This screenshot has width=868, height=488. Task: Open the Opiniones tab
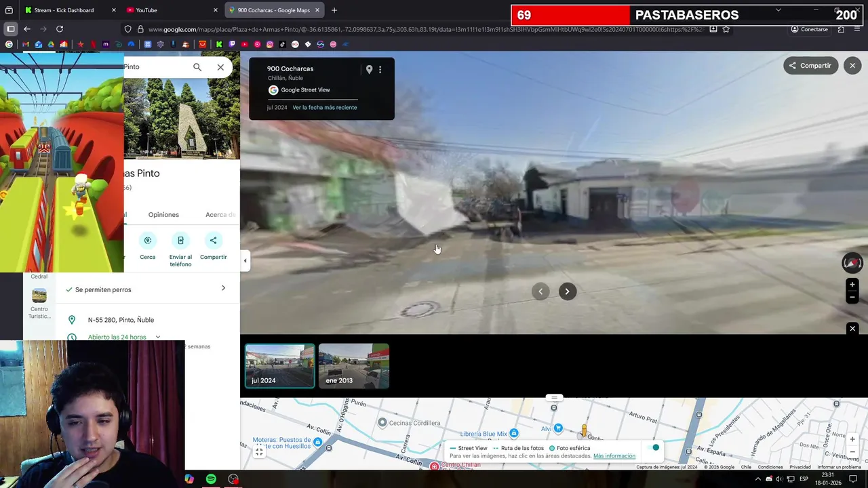[163, 215]
